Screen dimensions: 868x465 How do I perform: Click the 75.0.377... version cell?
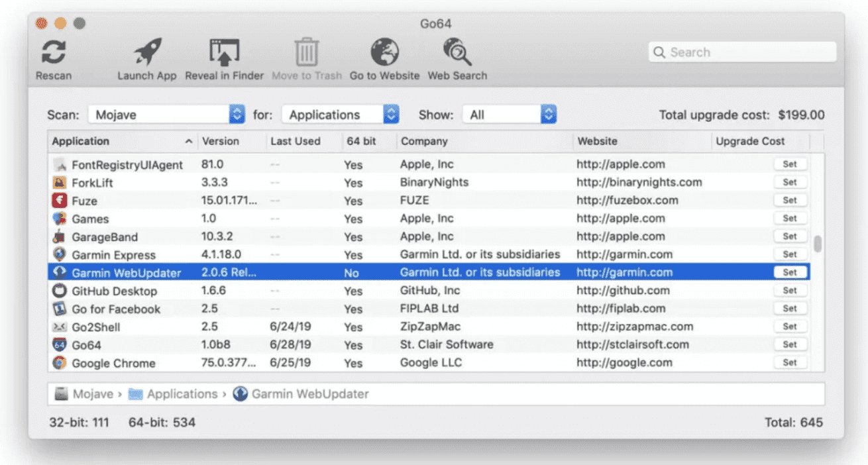[229, 362]
